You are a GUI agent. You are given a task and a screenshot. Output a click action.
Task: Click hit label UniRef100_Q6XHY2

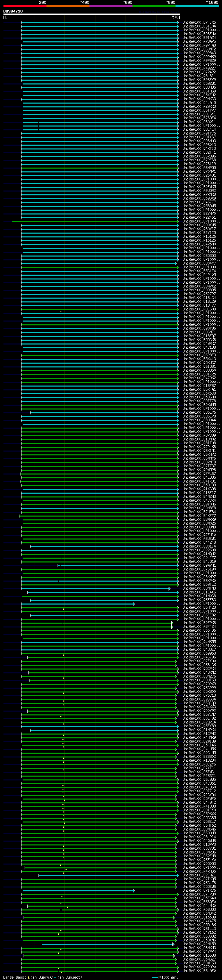[199, 454]
